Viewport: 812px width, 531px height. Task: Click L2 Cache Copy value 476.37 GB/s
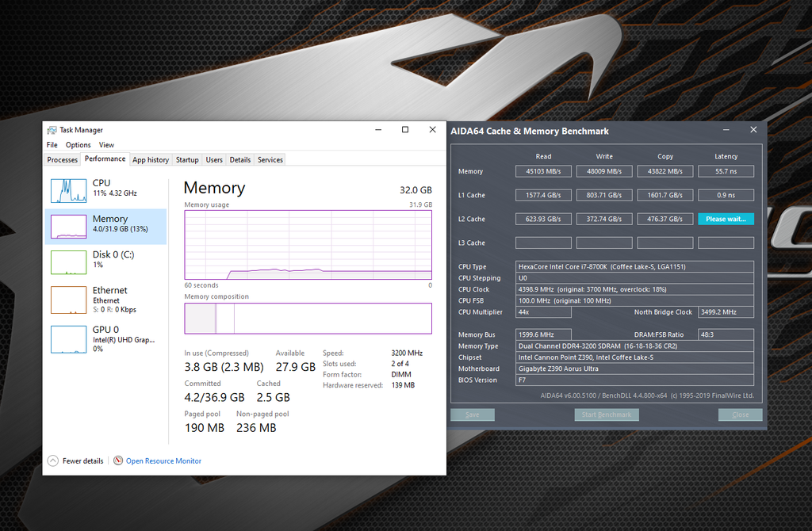[x=665, y=219]
